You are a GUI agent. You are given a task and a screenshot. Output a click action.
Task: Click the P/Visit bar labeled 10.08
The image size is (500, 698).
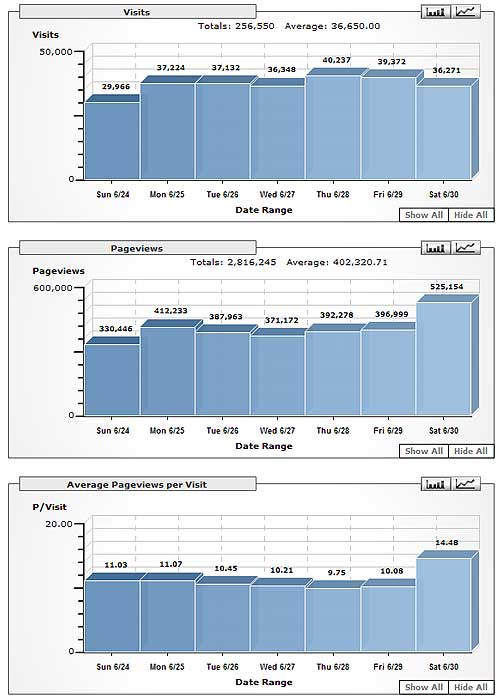point(388,619)
